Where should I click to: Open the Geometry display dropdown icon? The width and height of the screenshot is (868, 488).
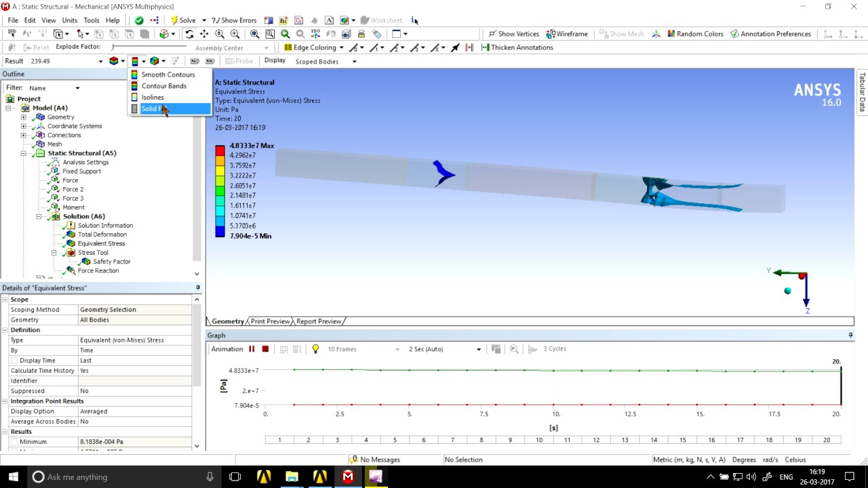tap(117, 61)
